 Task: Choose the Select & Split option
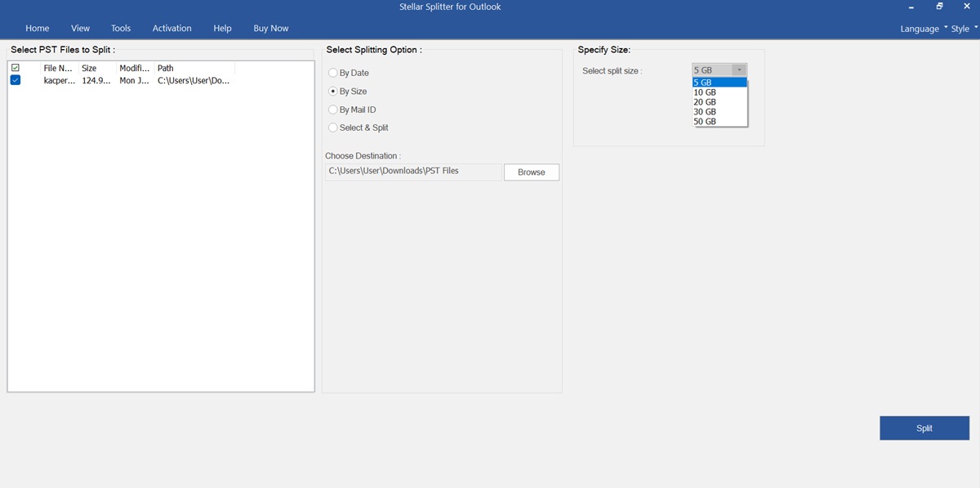[359, 128]
